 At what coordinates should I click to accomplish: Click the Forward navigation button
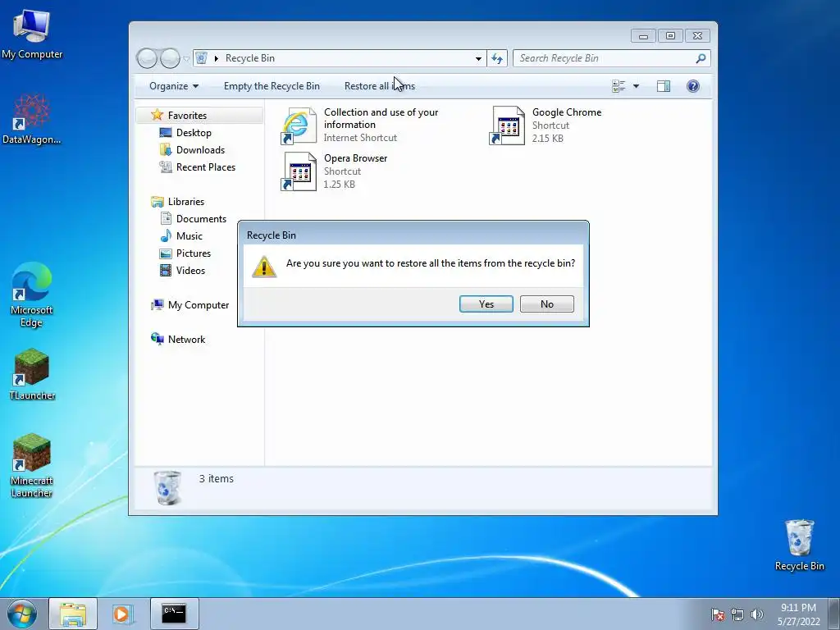tap(170, 58)
